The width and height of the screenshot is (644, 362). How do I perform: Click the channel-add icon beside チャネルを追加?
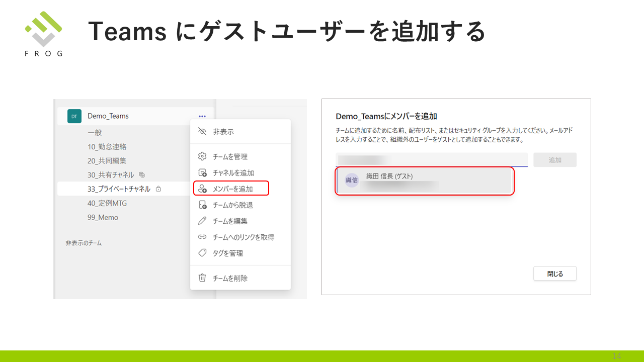point(202,172)
